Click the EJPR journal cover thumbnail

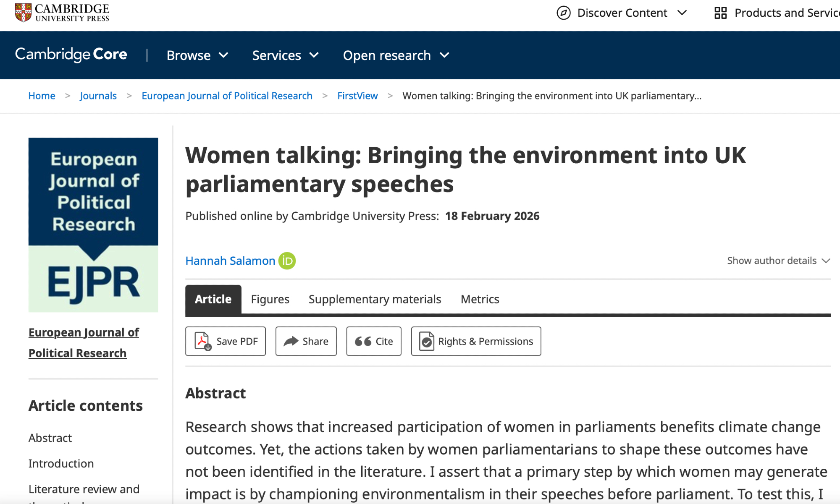click(93, 225)
